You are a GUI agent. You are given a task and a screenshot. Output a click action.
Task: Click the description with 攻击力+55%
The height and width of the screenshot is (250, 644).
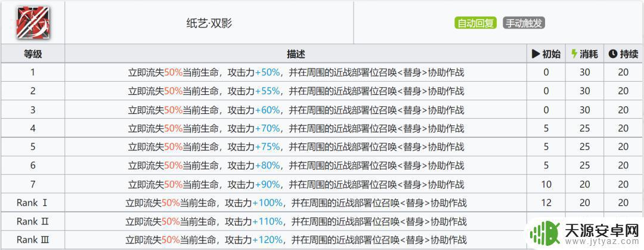[x=296, y=91]
